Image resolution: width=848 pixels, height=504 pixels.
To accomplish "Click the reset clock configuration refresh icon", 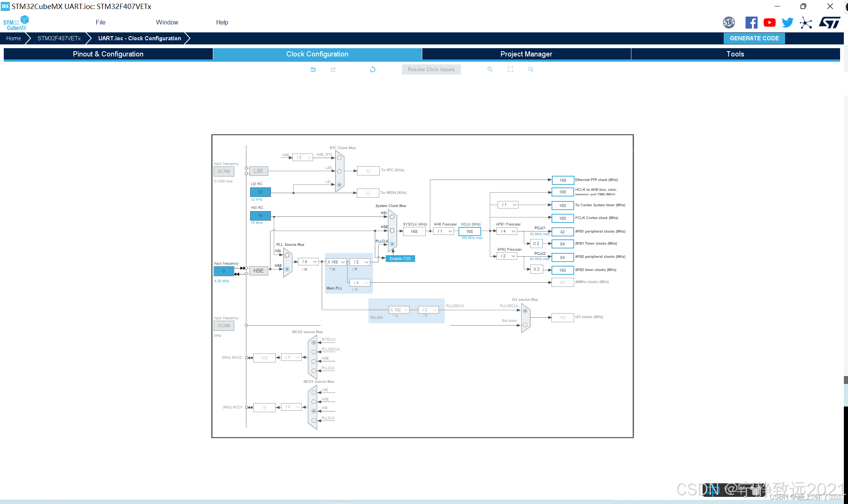I will pyautogui.click(x=373, y=69).
